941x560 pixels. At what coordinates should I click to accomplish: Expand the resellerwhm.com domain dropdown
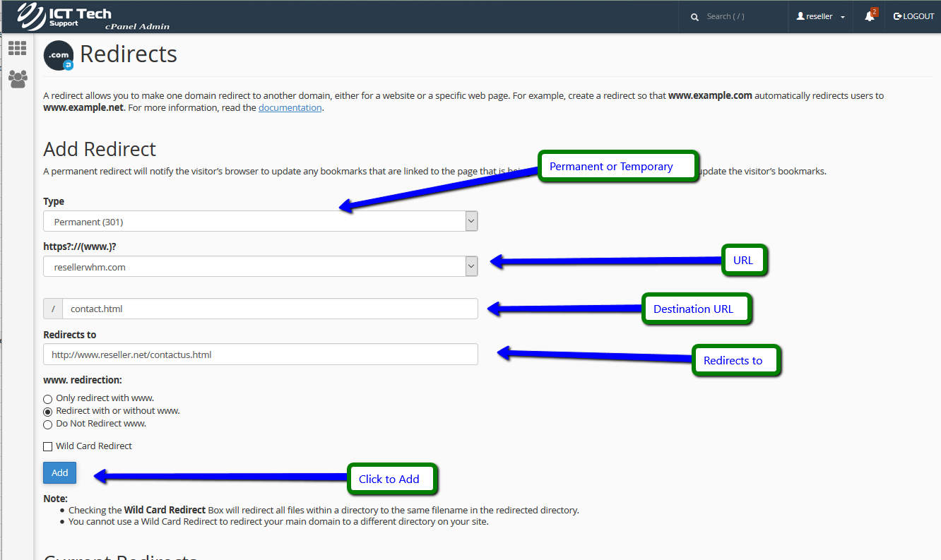[x=260, y=267]
